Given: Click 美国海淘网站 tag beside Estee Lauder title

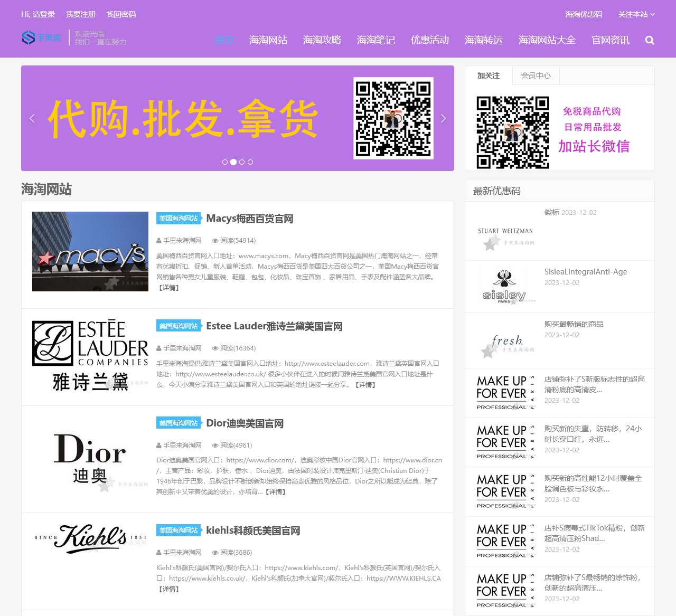Looking at the screenshot, I should pyautogui.click(x=179, y=326).
